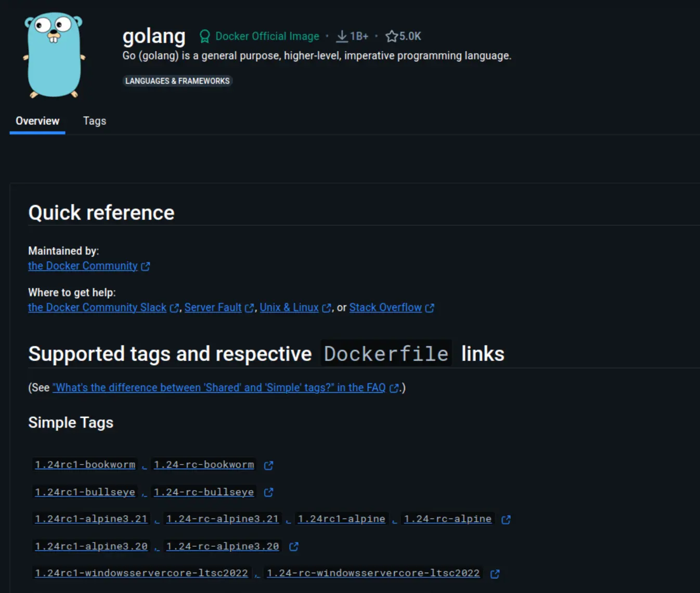Click the LANGUAGES & FRAMEWORKS category chip
The height and width of the screenshot is (593, 700).
pyautogui.click(x=177, y=81)
